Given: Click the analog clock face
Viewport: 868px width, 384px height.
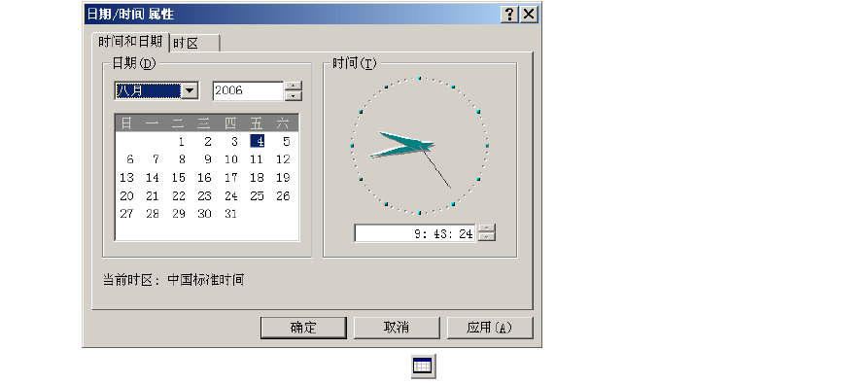Looking at the screenshot, I should coord(420,146).
